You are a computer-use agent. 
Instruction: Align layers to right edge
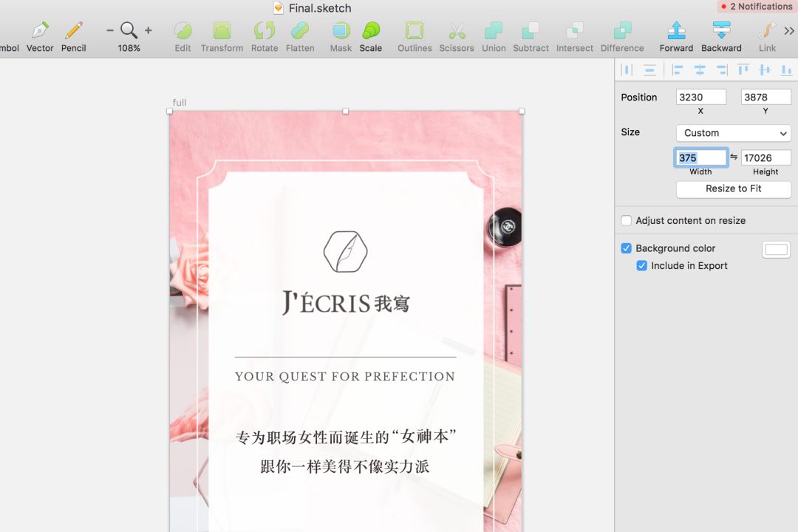[x=722, y=69]
